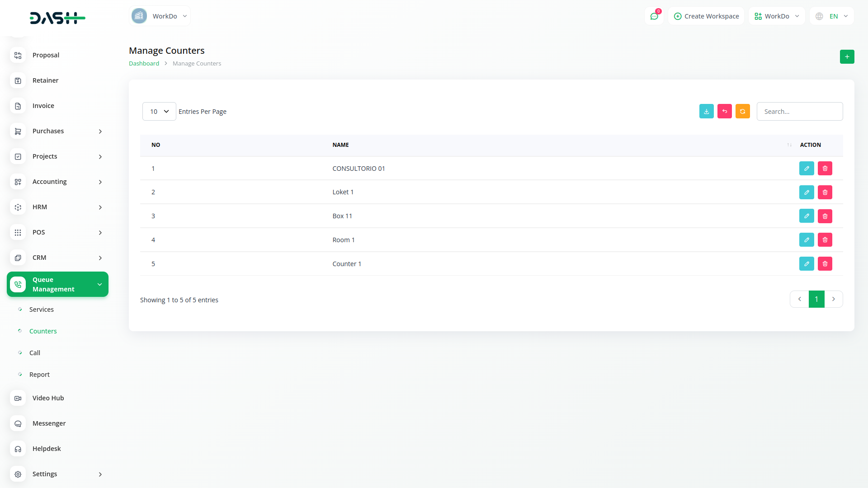Open the messages chat icon
This screenshot has width=868, height=488.
[x=654, y=16]
